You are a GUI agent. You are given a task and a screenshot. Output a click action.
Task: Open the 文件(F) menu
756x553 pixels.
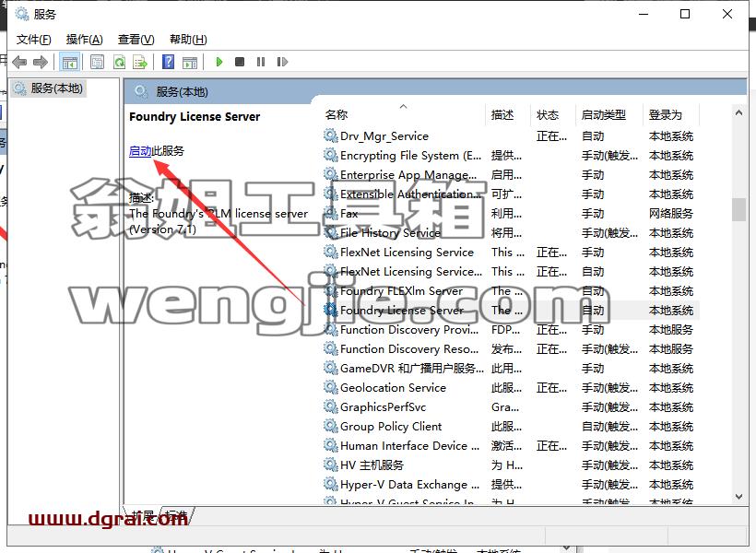[34, 40]
